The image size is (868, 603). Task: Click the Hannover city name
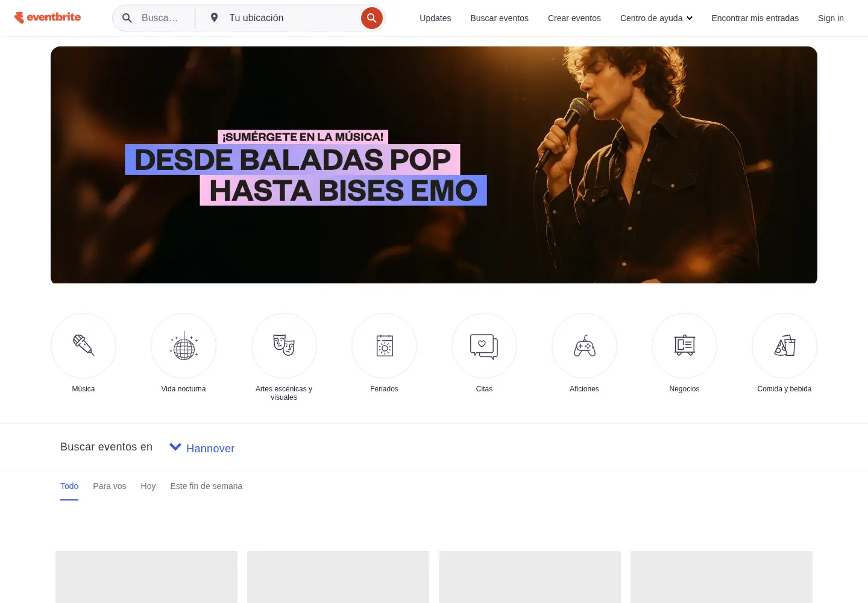[210, 448]
